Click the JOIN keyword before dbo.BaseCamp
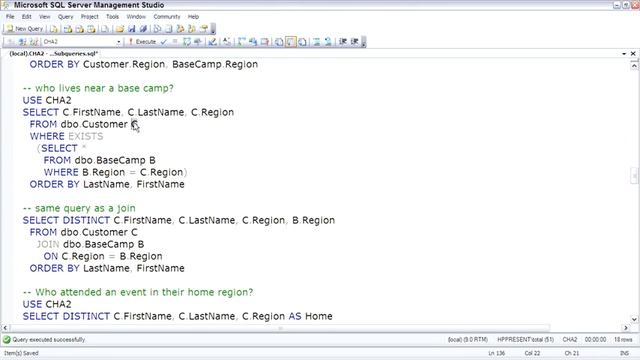The image size is (640, 360). tap(48, 244)
